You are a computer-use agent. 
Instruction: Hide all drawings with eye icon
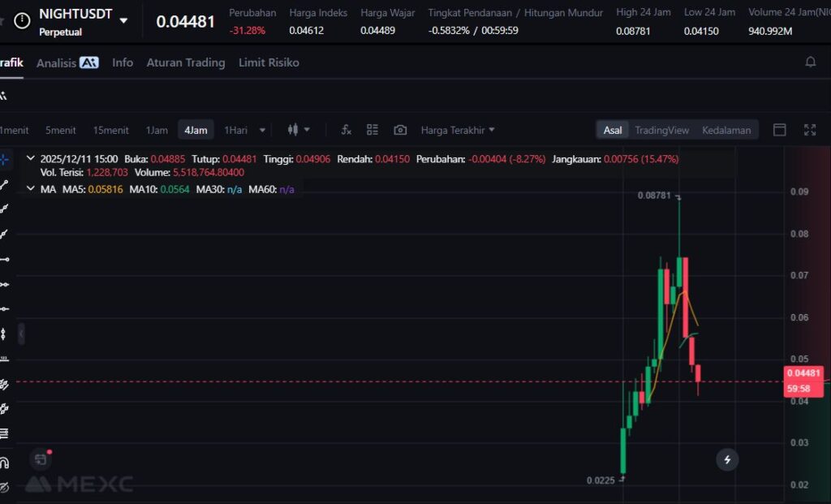coord(4,488)
